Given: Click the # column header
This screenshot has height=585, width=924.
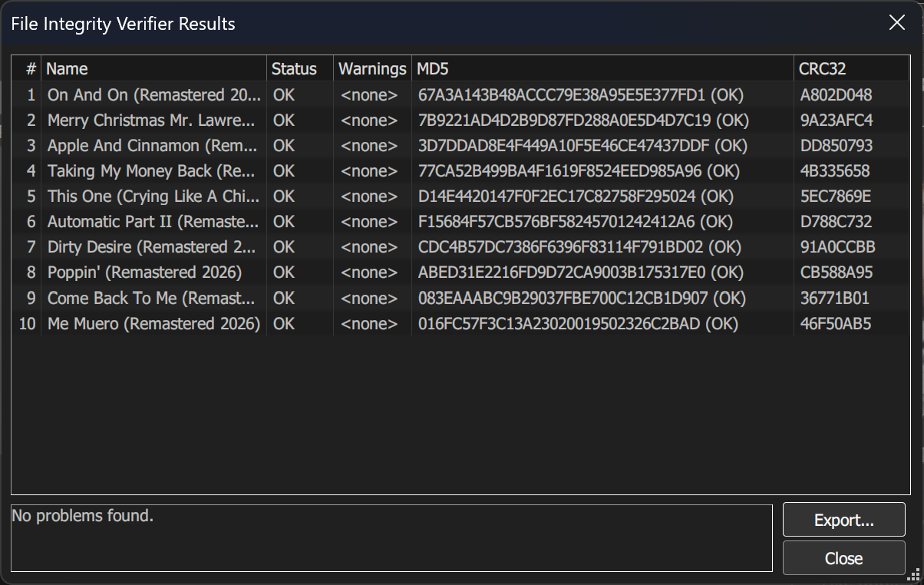Looking at the screenshot, I should 26,68.
